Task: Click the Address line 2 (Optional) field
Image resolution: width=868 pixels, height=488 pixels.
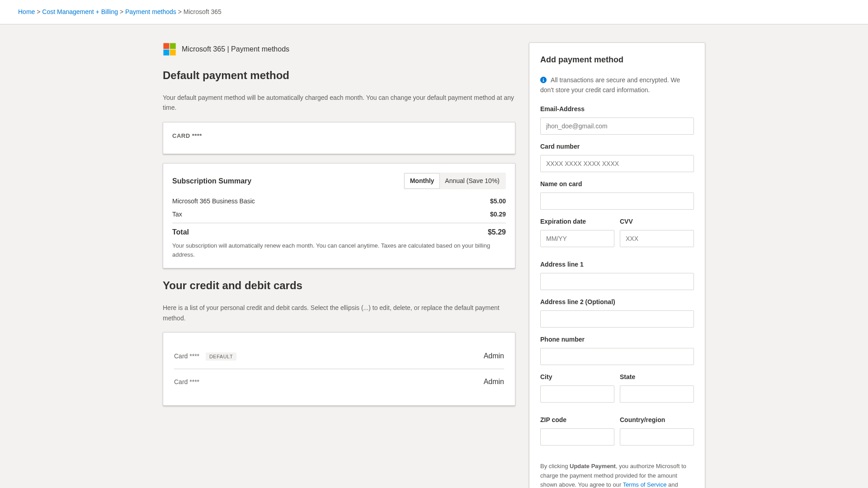Action: (617, 319)
